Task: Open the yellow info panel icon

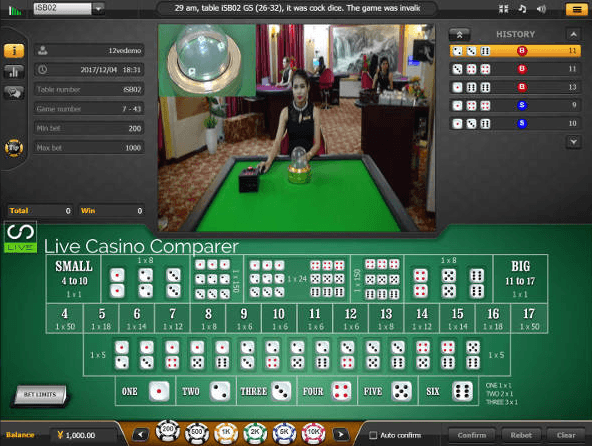Action: point(14,50)
